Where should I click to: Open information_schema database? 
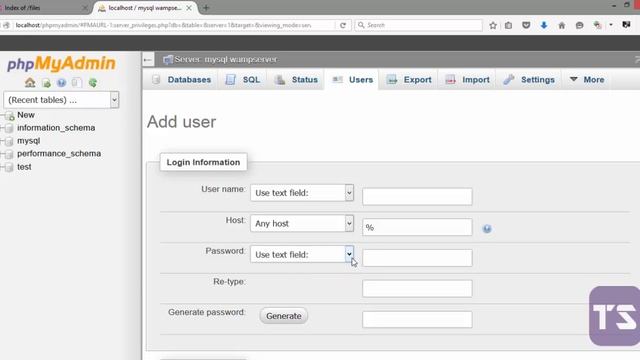tap(56, 128)
